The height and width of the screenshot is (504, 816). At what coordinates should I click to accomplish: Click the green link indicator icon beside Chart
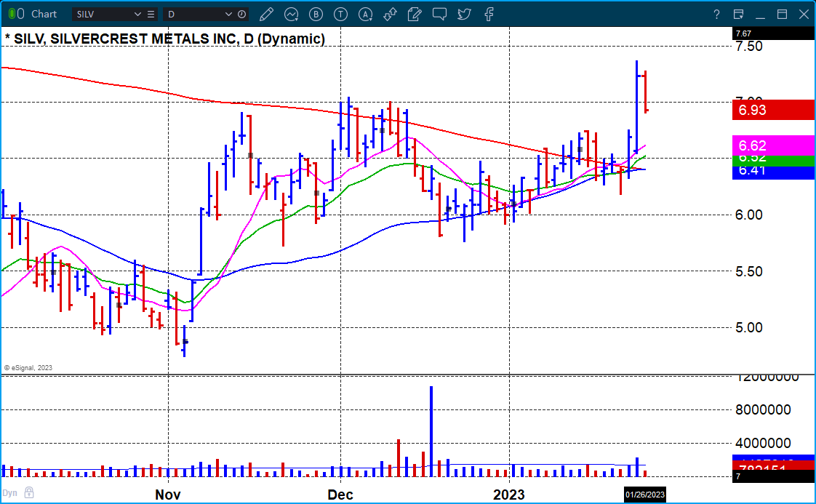(12, 14)
